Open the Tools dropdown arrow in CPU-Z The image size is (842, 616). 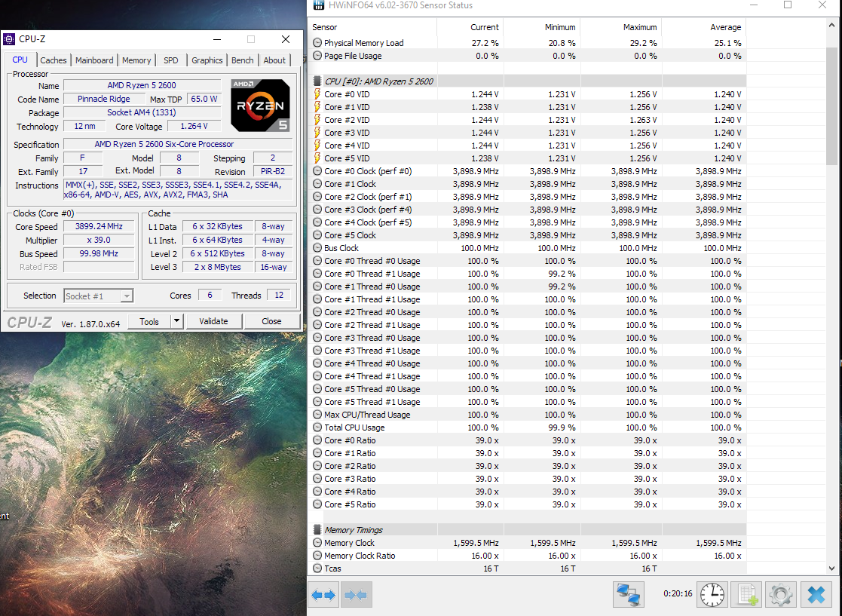click(176, 321)
